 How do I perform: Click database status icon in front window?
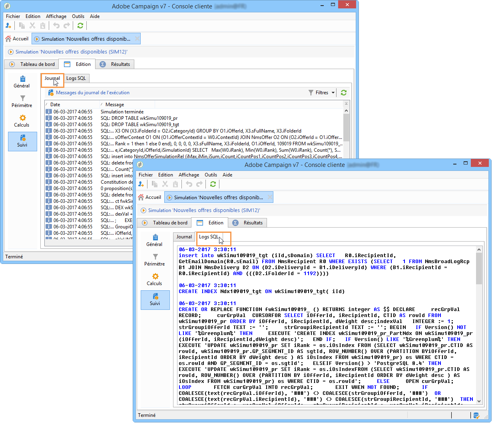(476, 415)
